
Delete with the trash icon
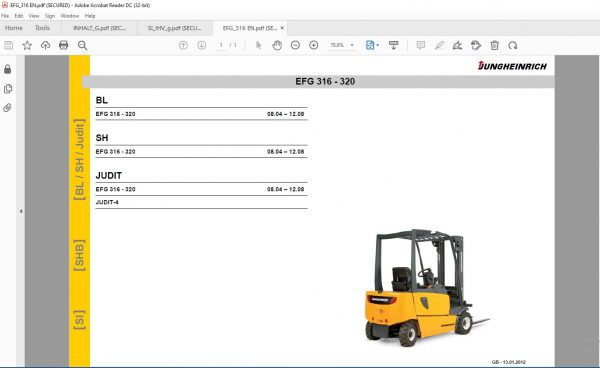click(x=494, y=45)
